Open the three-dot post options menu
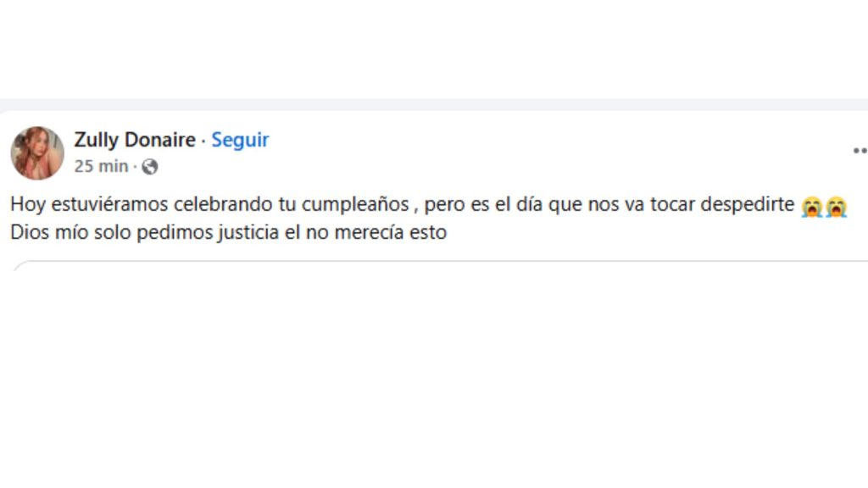 point(860,151)
